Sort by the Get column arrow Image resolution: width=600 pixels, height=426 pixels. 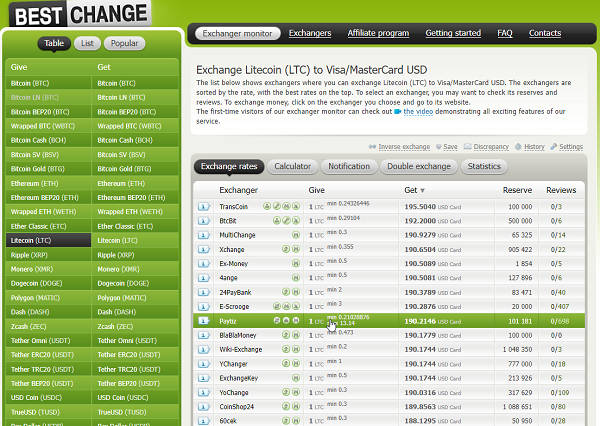(x=422, y=191)
